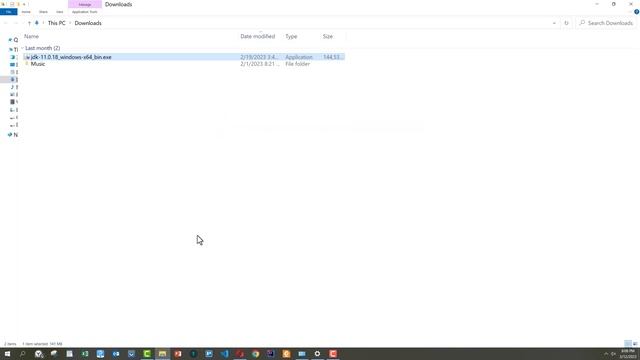The height and width of the screenshot is (360, 640).
Task: Select the This PC breadcrumb
Action: point(56,23)
